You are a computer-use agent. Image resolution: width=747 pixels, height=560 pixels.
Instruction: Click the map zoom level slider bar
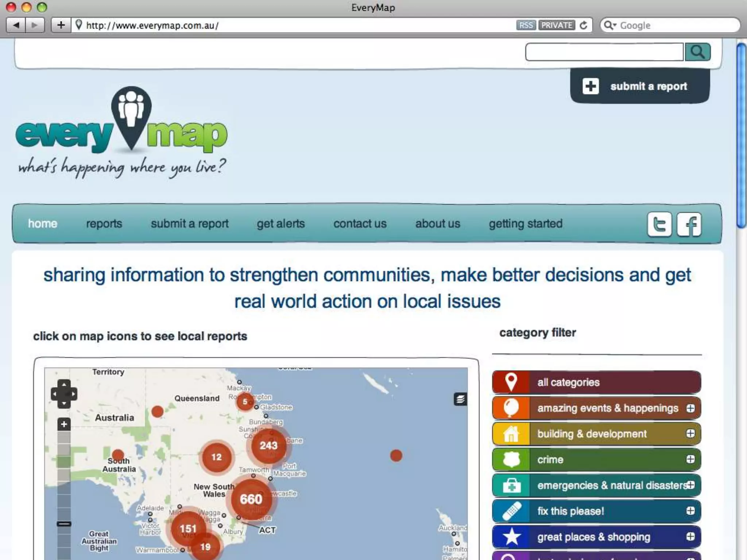(64, 474)
